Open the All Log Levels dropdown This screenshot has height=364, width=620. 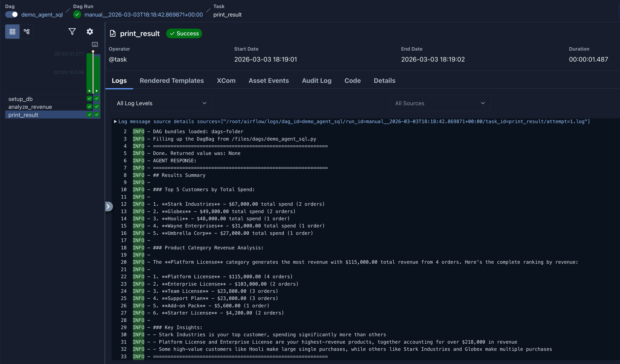[161, 103]
